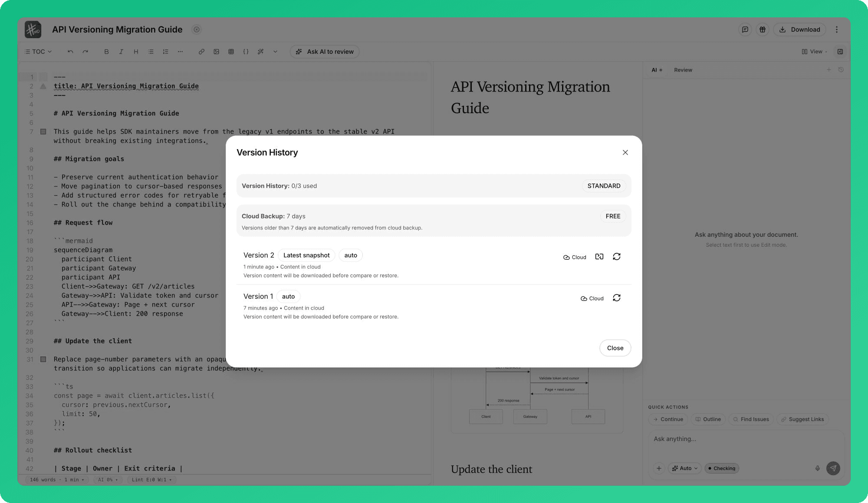The image size is (868, 503).
Task: Click the Outline quick action
Action: [708, 419]
